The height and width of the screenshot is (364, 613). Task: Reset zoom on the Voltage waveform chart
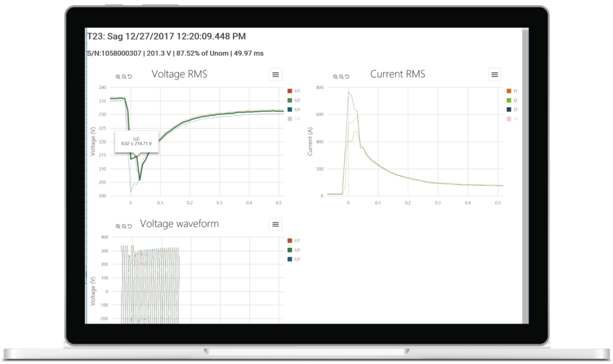coord(130,226)
